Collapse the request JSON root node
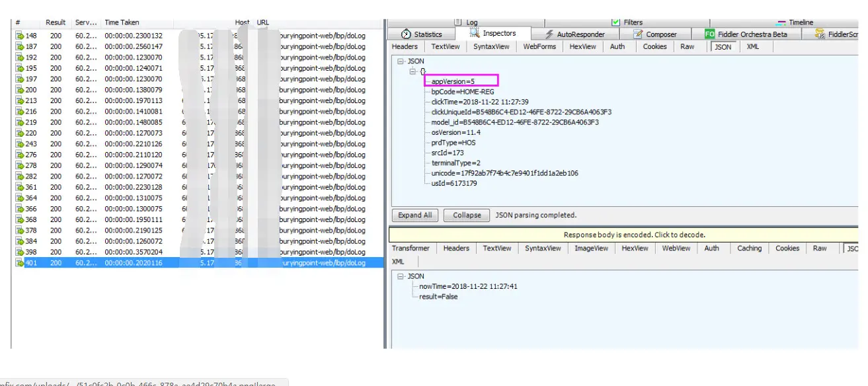 coord(401,61)
